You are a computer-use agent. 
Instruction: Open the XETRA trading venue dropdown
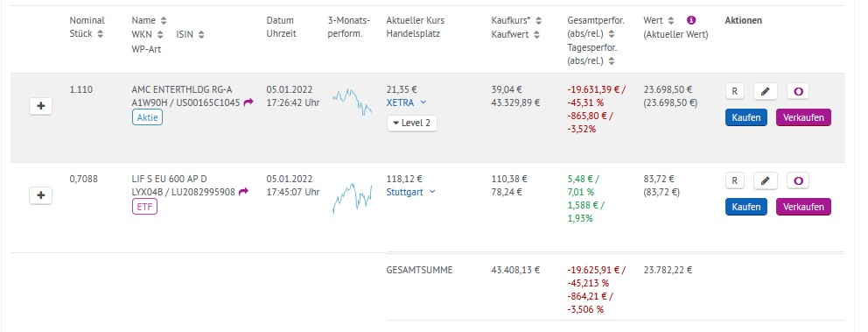tap(406, 102)
